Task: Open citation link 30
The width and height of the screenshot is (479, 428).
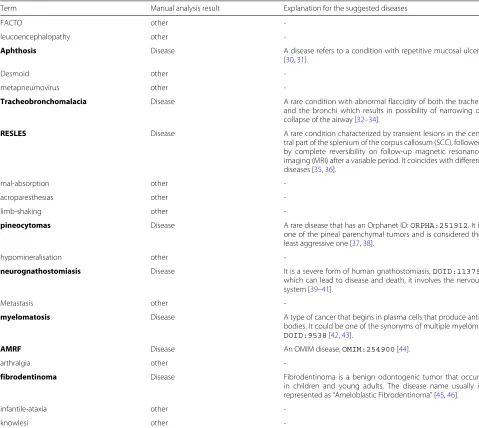Action: tap(290, 60)
